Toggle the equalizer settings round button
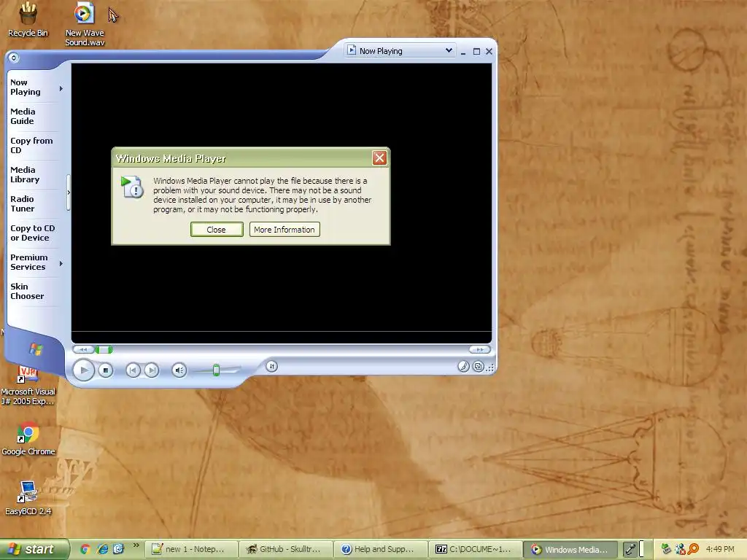This screenshot has width=747, height=560. 271,366
